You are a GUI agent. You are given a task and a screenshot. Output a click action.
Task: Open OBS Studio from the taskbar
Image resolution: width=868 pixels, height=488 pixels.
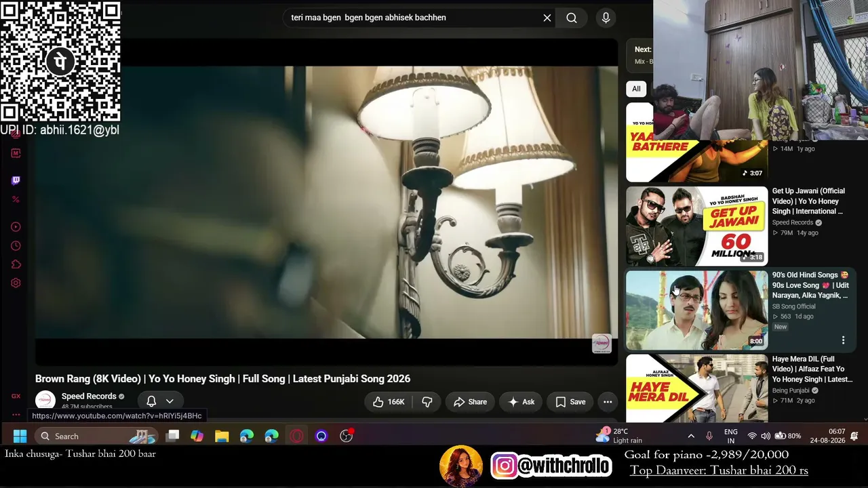pos(347,436)
